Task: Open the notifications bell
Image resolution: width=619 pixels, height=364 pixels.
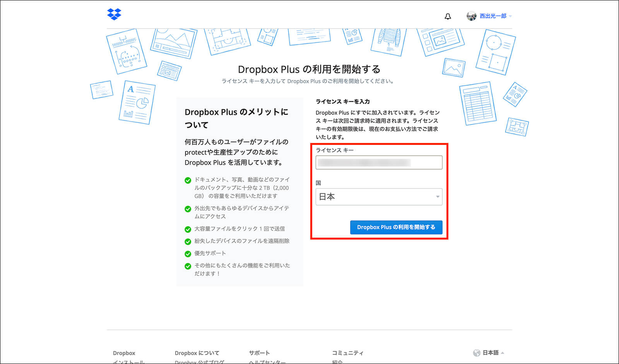Action: pyautogui.click(x=448, y=16)
